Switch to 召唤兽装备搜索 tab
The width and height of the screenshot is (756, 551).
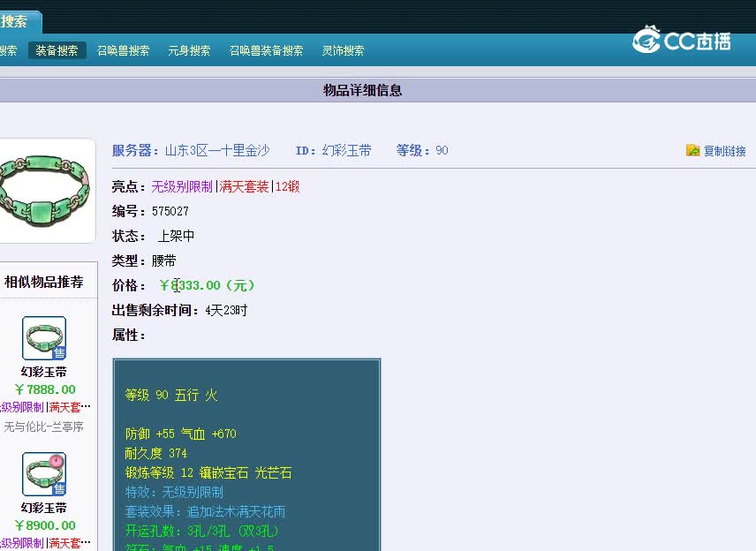(266, 50)
